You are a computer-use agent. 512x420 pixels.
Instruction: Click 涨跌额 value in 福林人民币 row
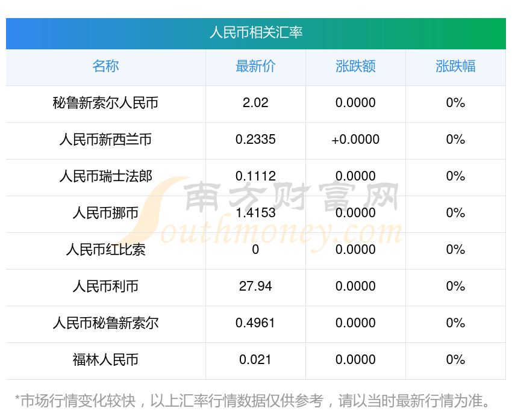[x=355, y=360]
